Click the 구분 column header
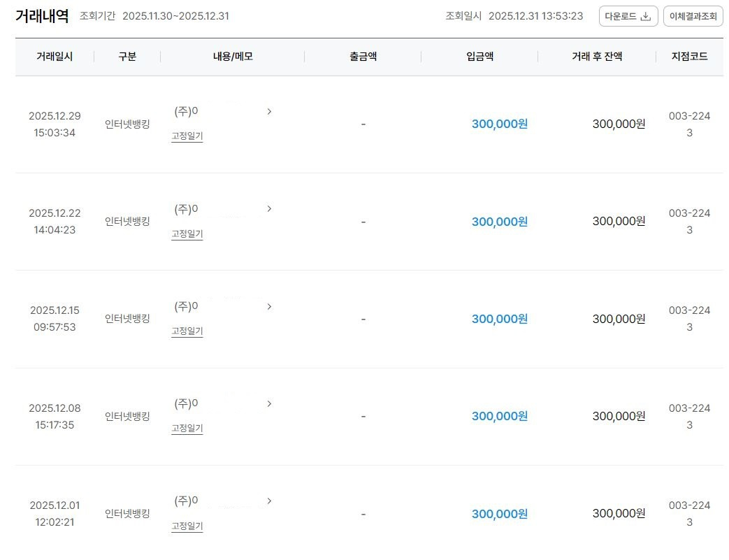Screen dimensions: 729x560 coord(127,57)
